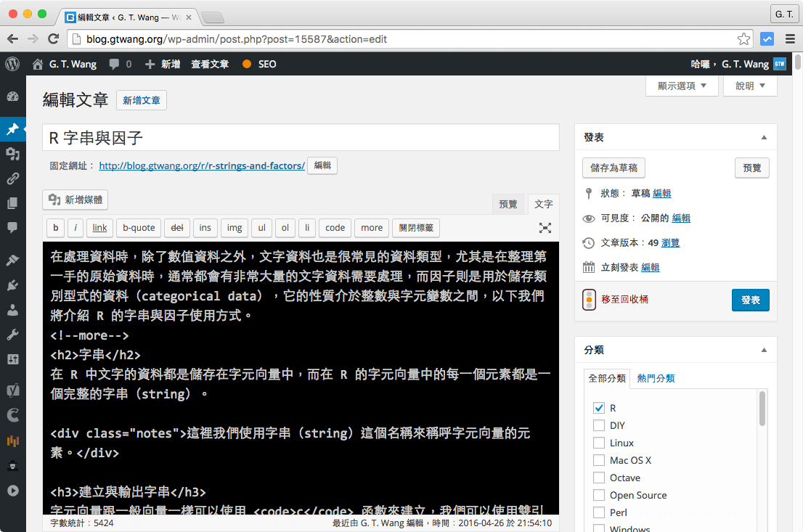Check the DIY category
Screen dimensions: 803x532
click(x=599, y=425)
